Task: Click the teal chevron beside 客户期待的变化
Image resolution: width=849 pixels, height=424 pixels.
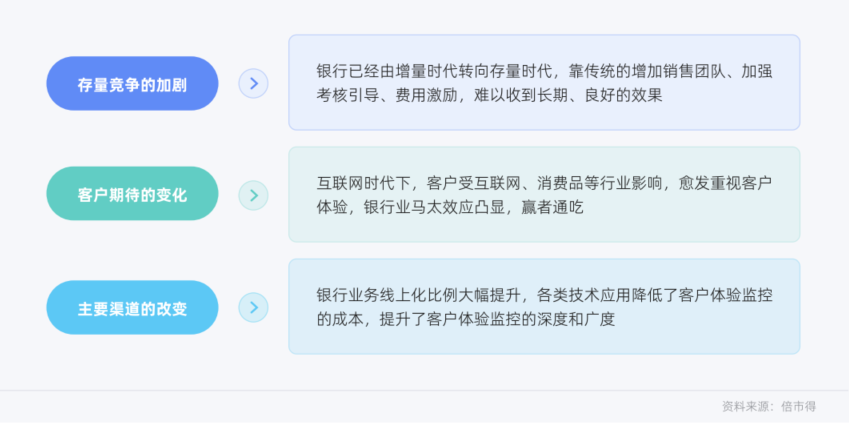Action: (253, 195)
